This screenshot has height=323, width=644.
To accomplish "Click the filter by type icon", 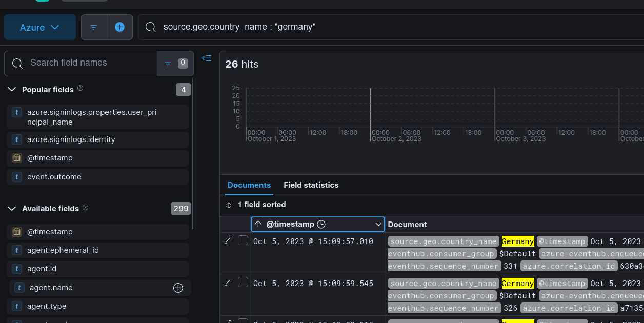I will [x=174, y=64].
